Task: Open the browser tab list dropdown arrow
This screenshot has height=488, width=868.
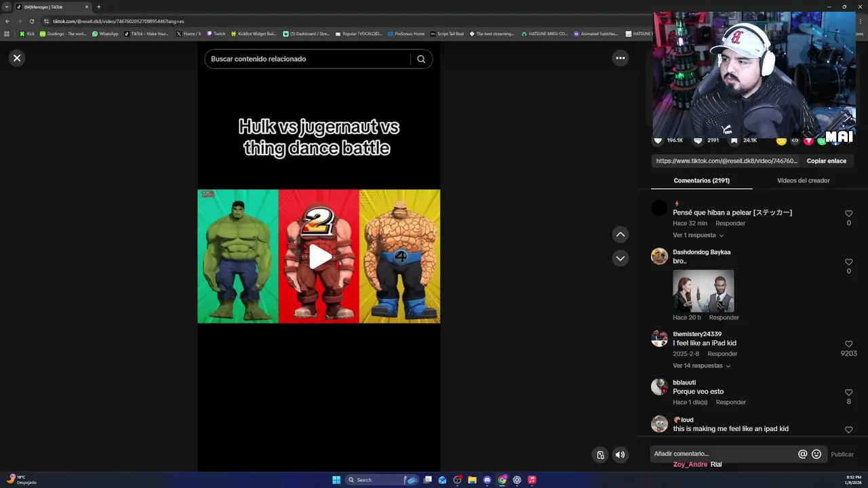Action: [x=6, y=7]
